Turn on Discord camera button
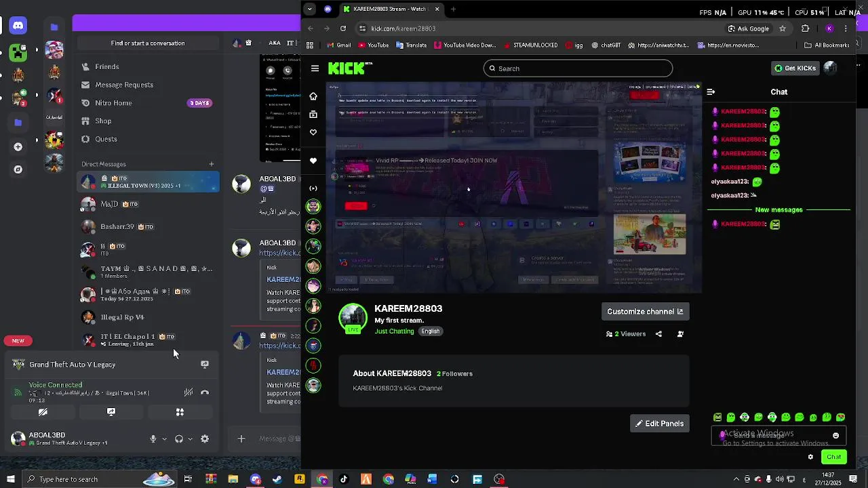 pos(43,411)
